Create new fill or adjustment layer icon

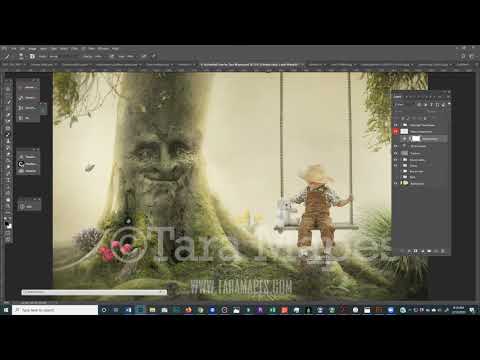423,251
